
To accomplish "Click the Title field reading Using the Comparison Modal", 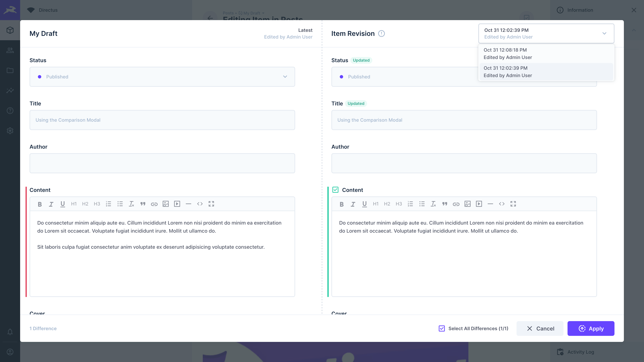I will (x=162, y=120).
